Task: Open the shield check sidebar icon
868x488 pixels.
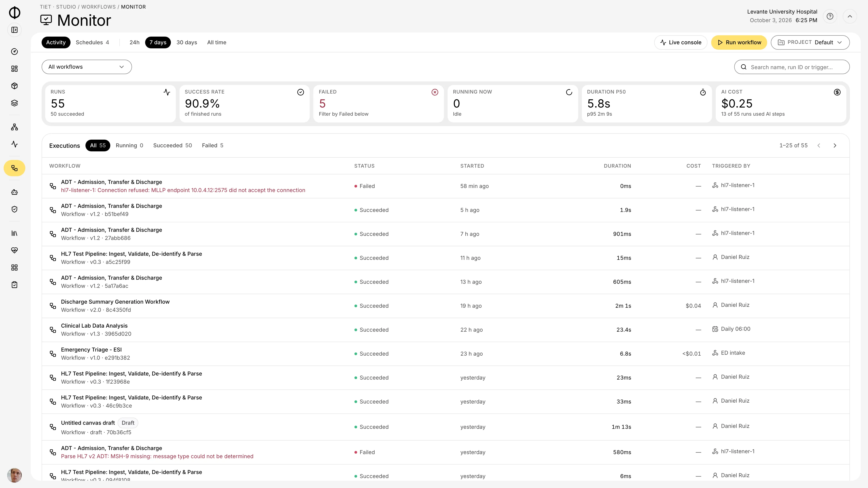Action: pos(14,209)
